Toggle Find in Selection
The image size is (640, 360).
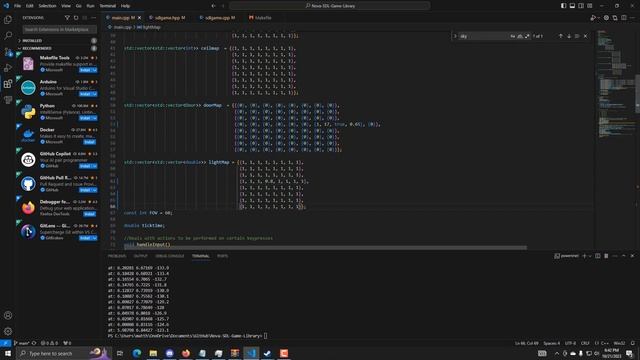click(x=577, y=36)
